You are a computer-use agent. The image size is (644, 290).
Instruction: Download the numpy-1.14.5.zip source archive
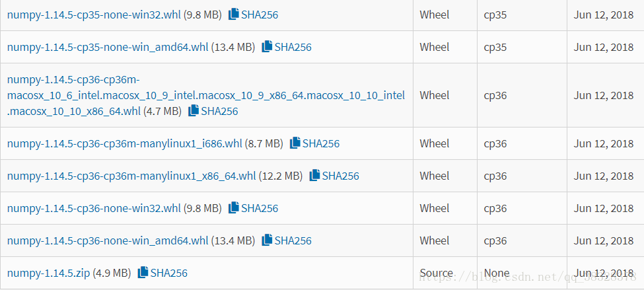(48, 273)
